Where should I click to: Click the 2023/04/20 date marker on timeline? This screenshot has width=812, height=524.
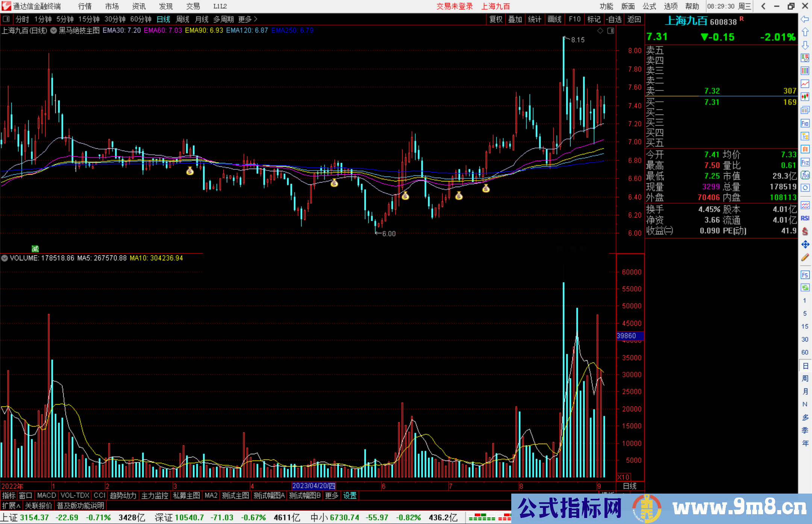pyautogui.click(x=314, y=486)
